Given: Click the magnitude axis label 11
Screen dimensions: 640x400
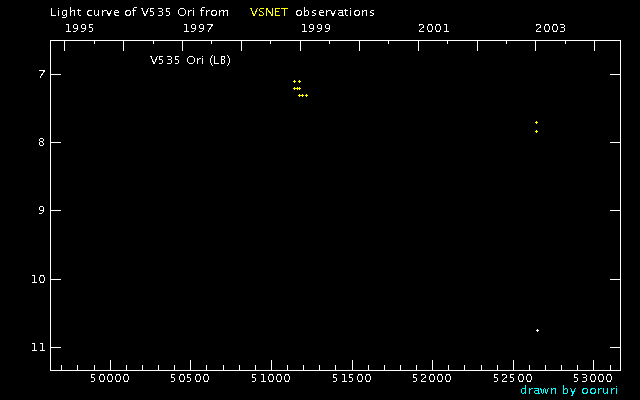Looking at the screenshot, I should [x=38, y=347].
